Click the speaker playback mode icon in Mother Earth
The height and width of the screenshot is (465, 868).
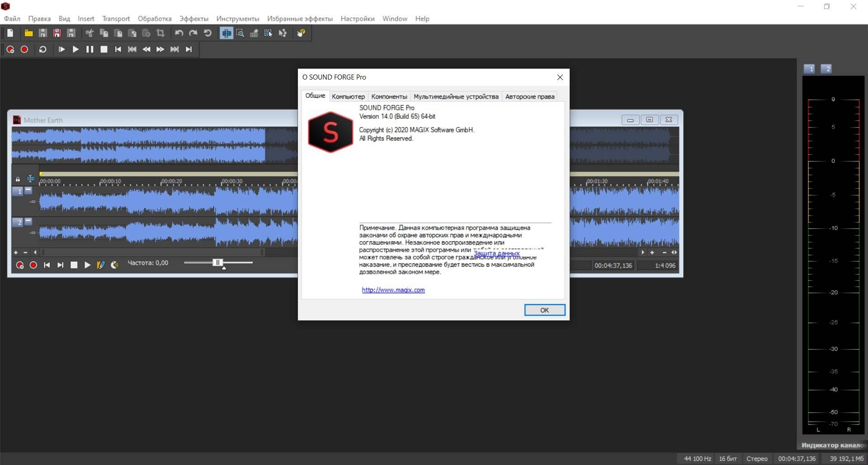coord(114,265)
